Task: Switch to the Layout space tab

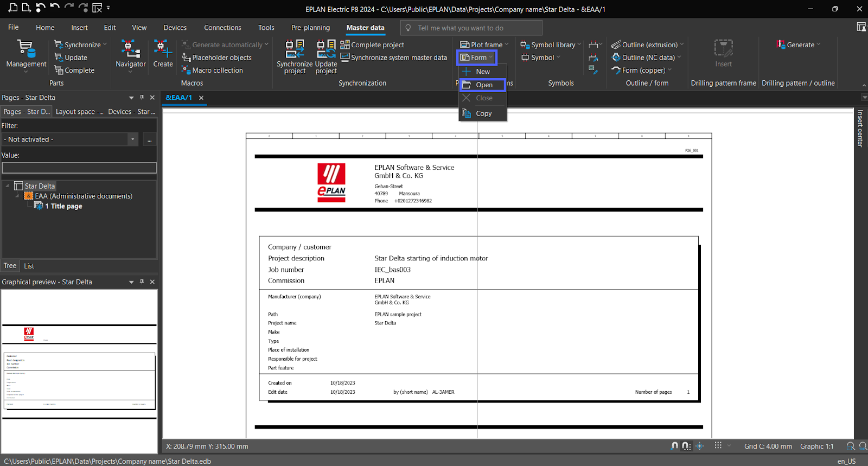Action: click(x=79, y=112)
